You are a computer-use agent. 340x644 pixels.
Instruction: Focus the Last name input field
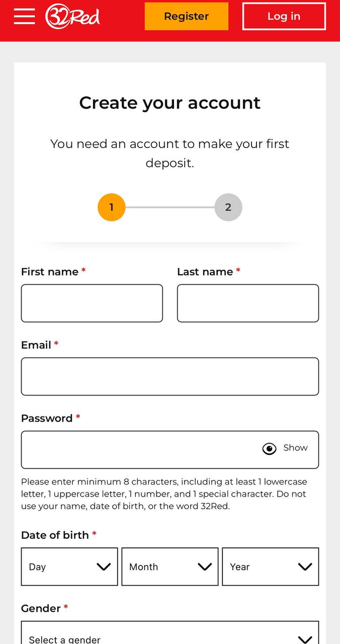[x=248, y=303]
